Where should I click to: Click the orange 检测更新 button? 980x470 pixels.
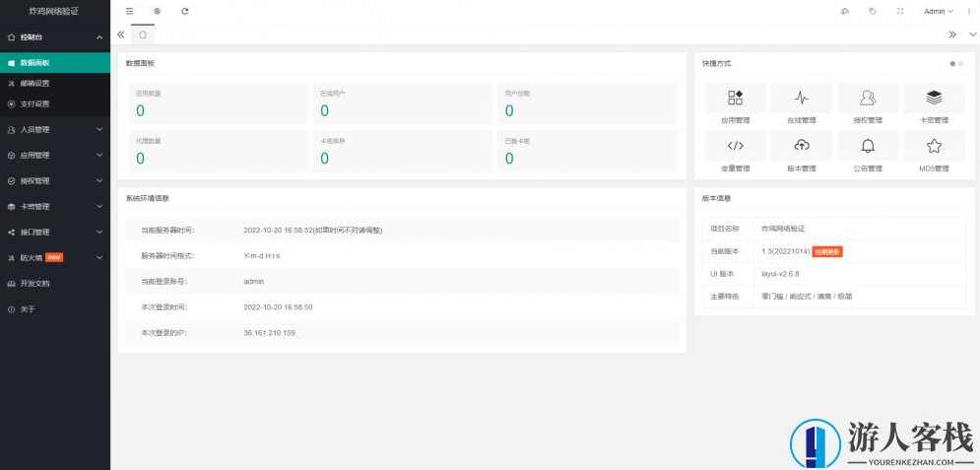tap(827, 251)
